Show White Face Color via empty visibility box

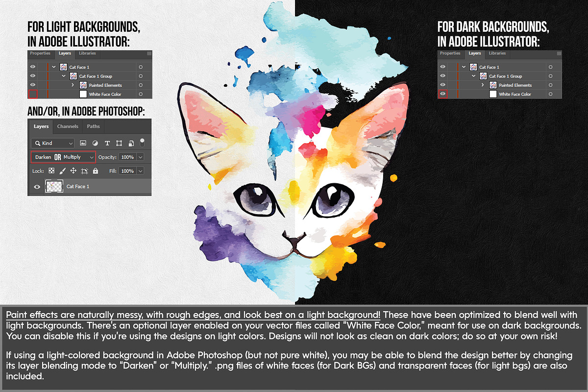pos(33,94)
